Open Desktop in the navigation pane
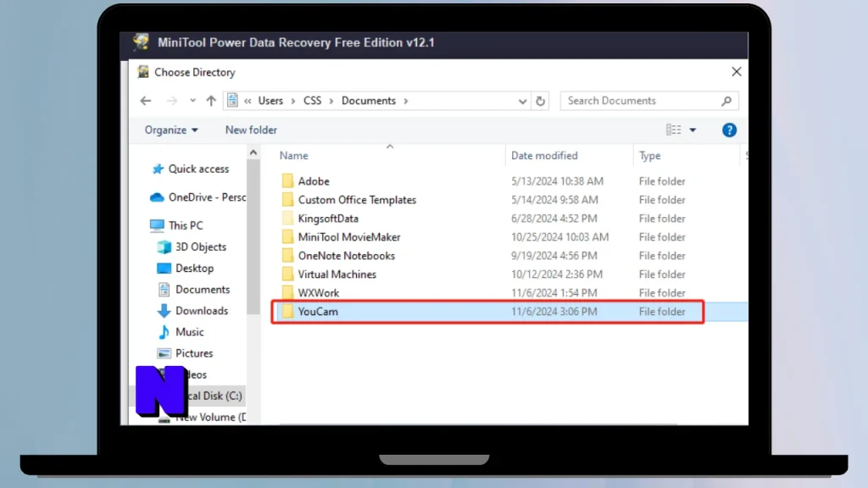This screenshot has height=488, width=868. coord(186,269)
